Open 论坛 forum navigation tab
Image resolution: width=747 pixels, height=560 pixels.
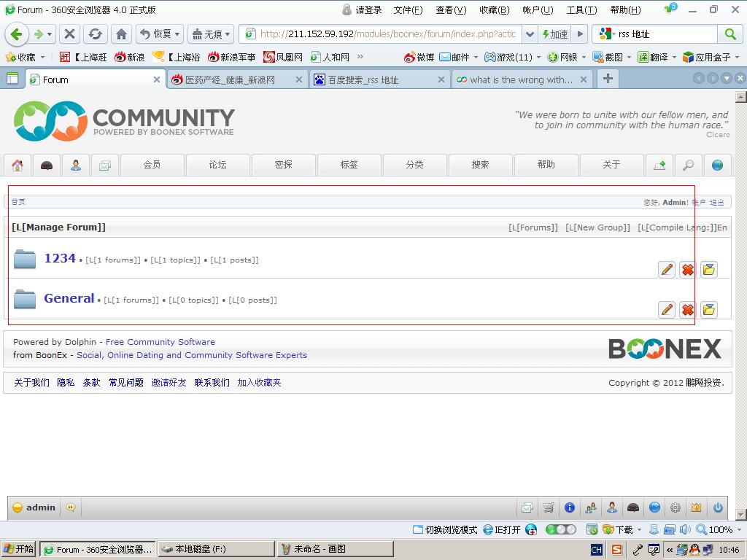tap(217, 165)
